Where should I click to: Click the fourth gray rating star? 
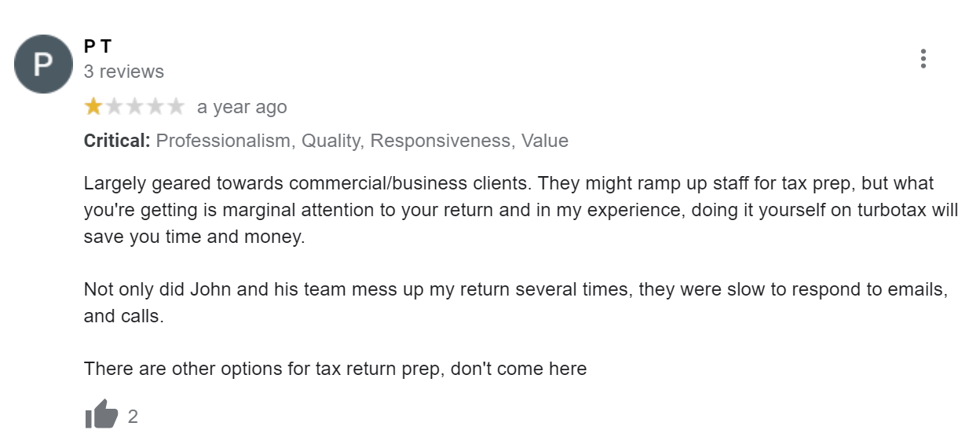tap(155, 107)
